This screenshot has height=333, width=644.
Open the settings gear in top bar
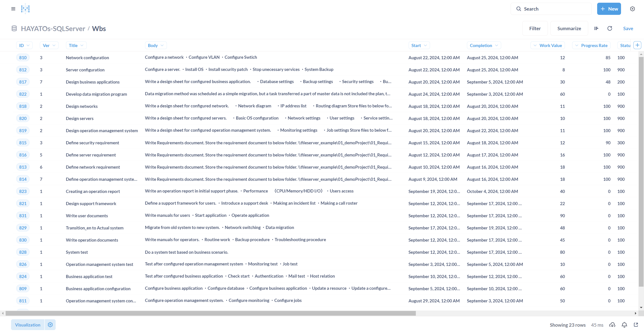click(632, 9)
